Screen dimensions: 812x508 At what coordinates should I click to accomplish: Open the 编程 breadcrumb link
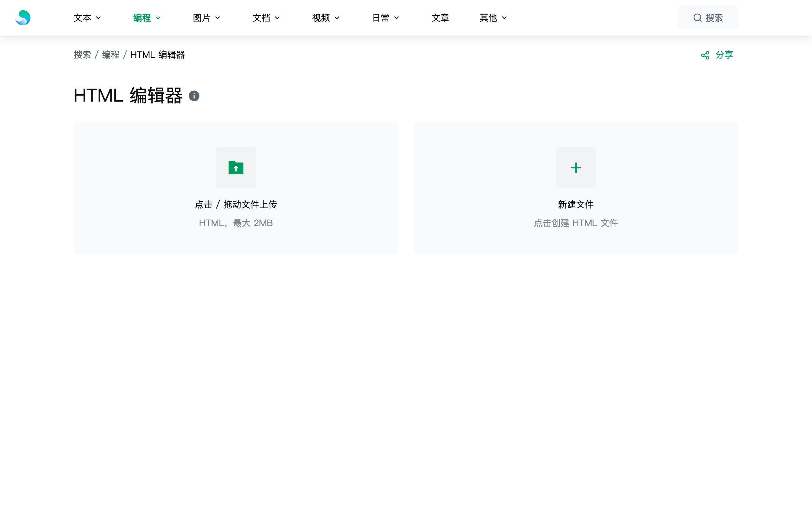coord(111,55)
